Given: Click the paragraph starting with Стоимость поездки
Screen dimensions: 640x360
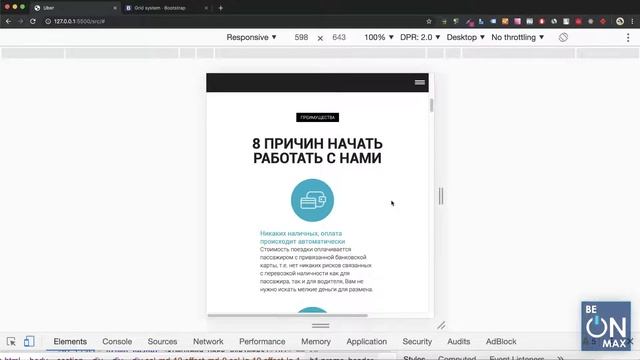Looking at the screenshot, I should coord(316,269).
